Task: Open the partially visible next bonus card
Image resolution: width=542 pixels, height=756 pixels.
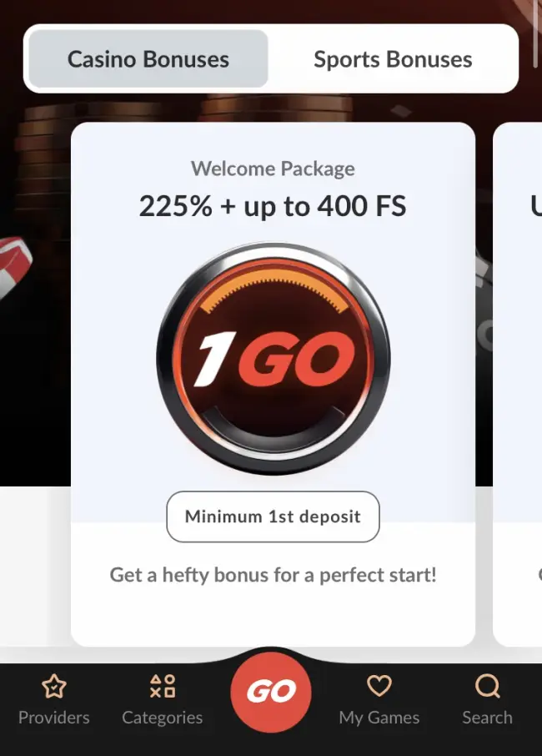Action: point(518,385)
